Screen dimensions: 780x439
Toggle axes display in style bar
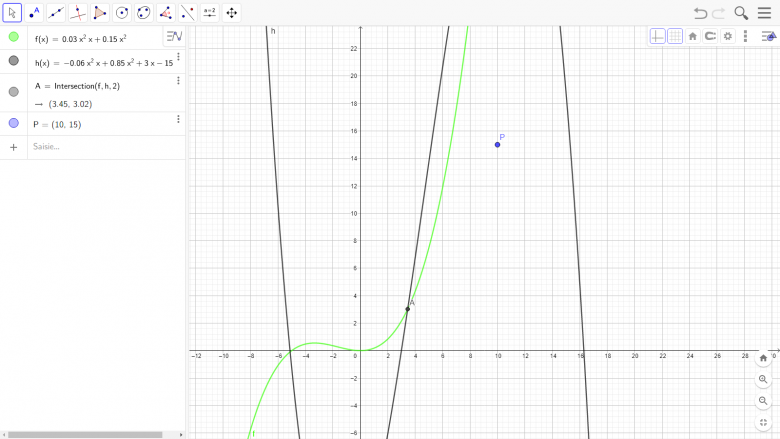click(x=657, y=36)
